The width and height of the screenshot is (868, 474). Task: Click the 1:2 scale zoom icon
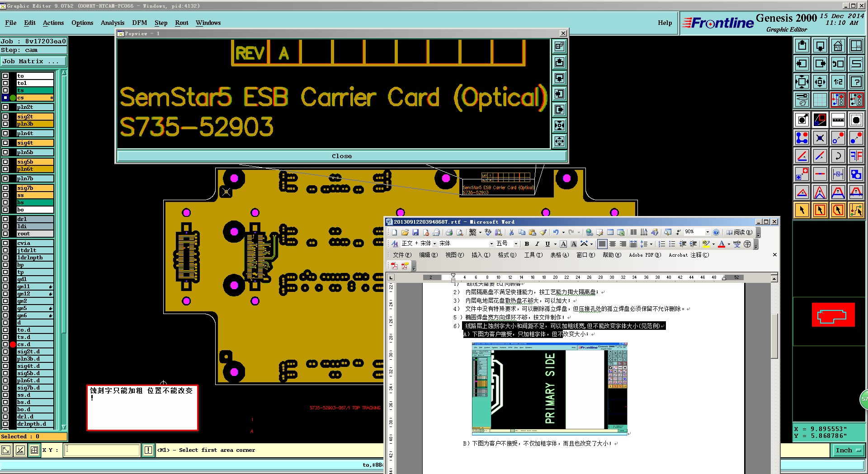tap(838, 82)
